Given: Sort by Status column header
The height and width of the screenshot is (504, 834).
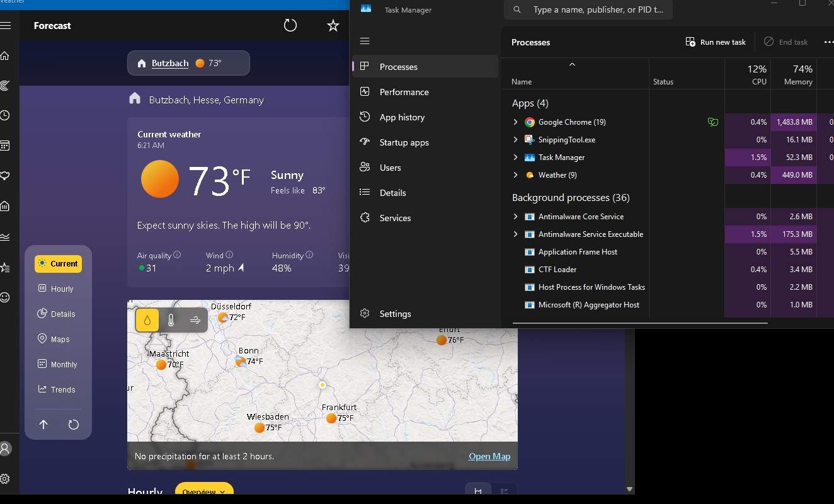Looking at the screenshot, I should pos(687,74).
